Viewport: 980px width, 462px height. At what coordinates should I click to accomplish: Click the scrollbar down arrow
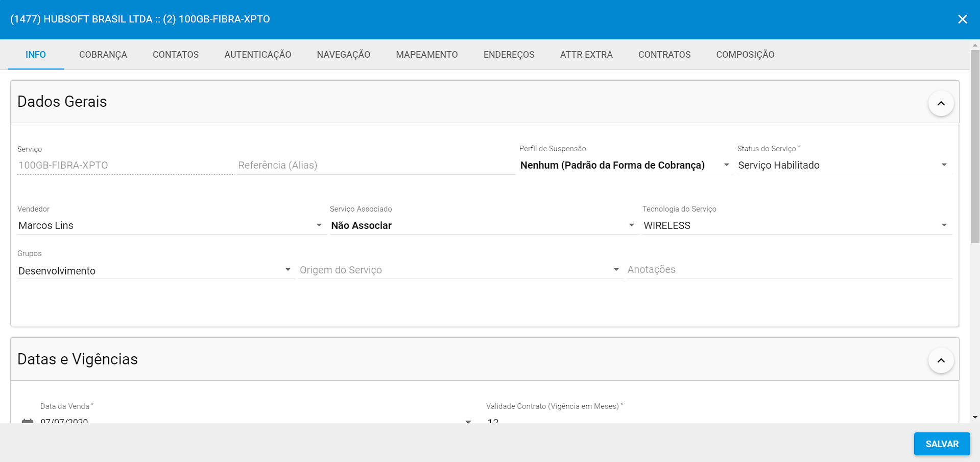[x=975, y=418]
